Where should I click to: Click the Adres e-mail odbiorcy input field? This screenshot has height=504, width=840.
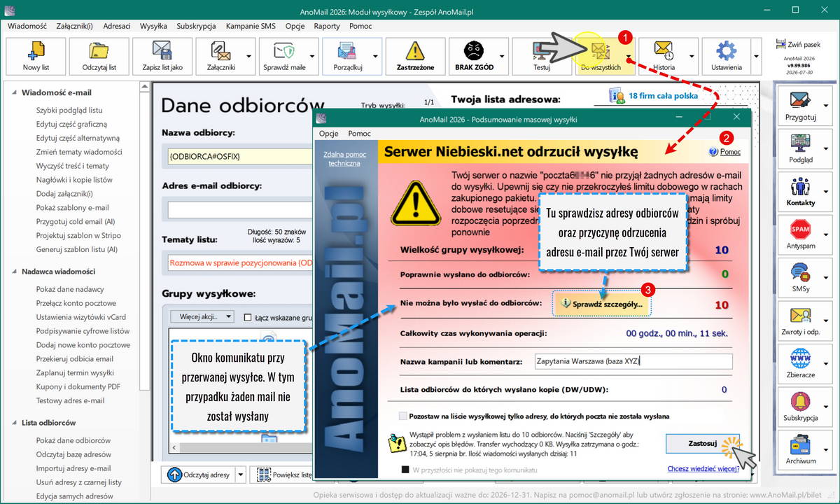tap(239, 210)
